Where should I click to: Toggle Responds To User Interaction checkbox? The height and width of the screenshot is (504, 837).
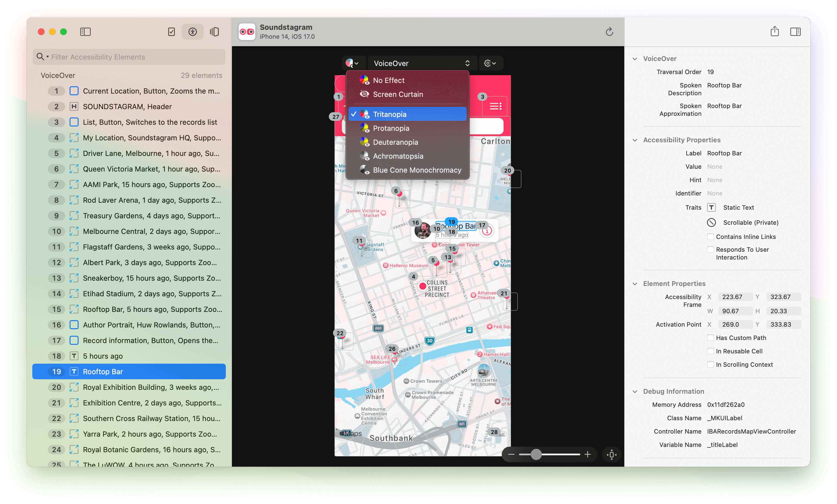[x=710, y=249]
